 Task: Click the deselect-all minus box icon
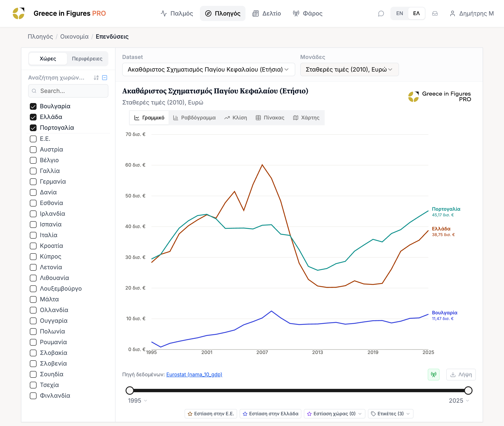pos(105,77)
